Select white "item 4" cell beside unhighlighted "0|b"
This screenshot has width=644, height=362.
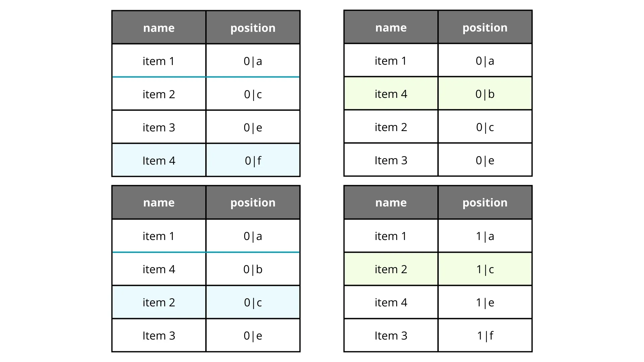click(159, 269)
